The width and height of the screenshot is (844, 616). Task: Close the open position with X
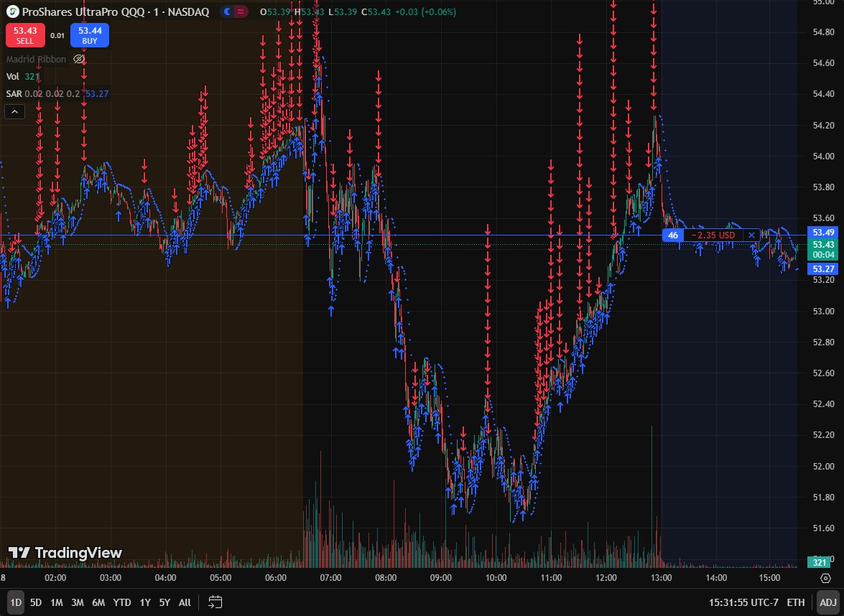coord(751,235)
